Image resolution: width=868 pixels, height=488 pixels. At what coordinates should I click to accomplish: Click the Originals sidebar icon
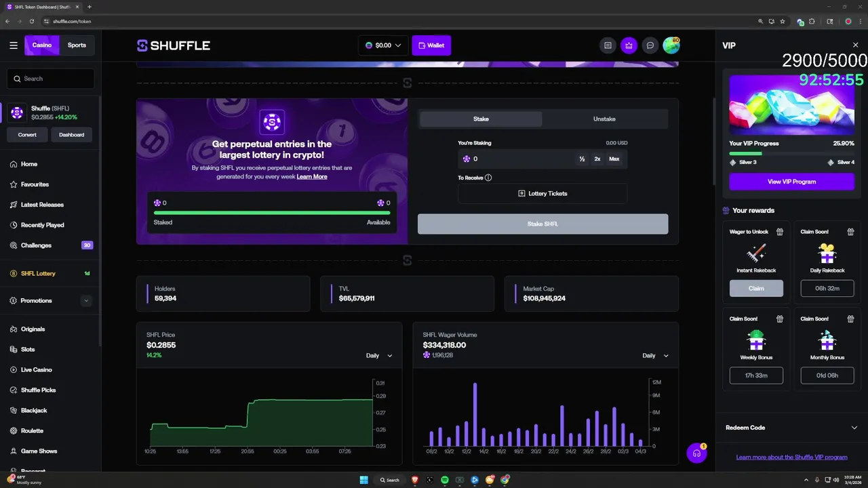pos(14,329)
